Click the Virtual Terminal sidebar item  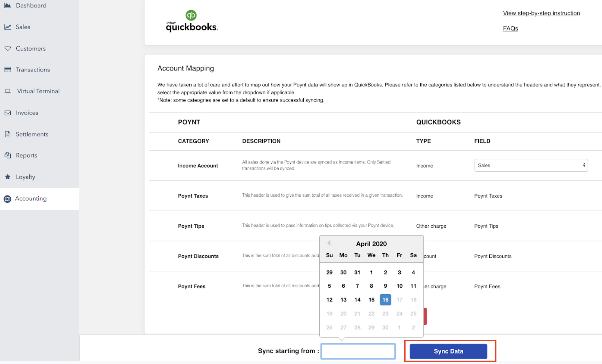(38, 91)
